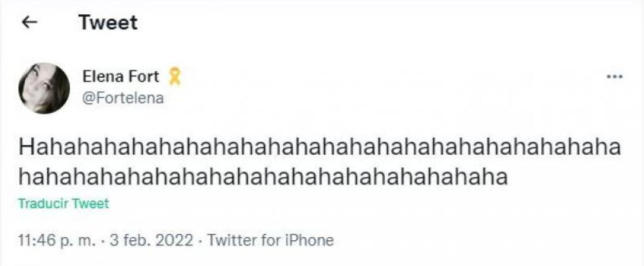The height and width of the screenshot is (266, 644).
Task: Click translate option under the tweet
Action: click(63, 203)
